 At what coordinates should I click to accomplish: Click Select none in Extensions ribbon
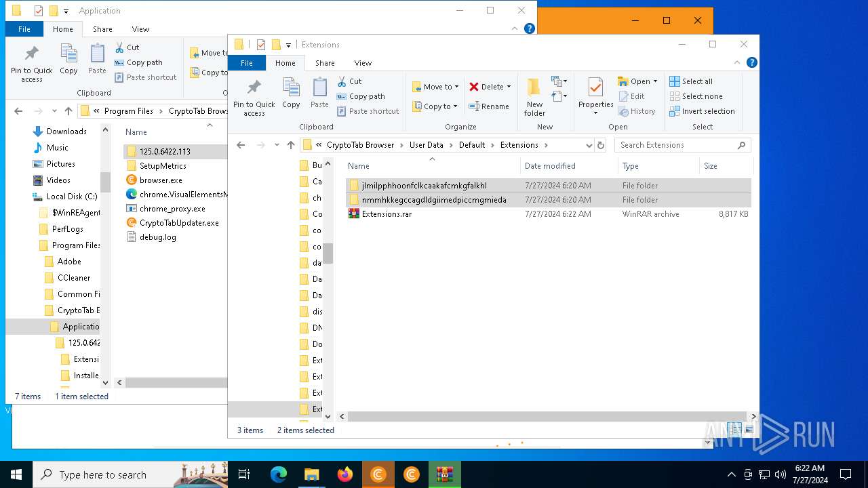point(696,96)
